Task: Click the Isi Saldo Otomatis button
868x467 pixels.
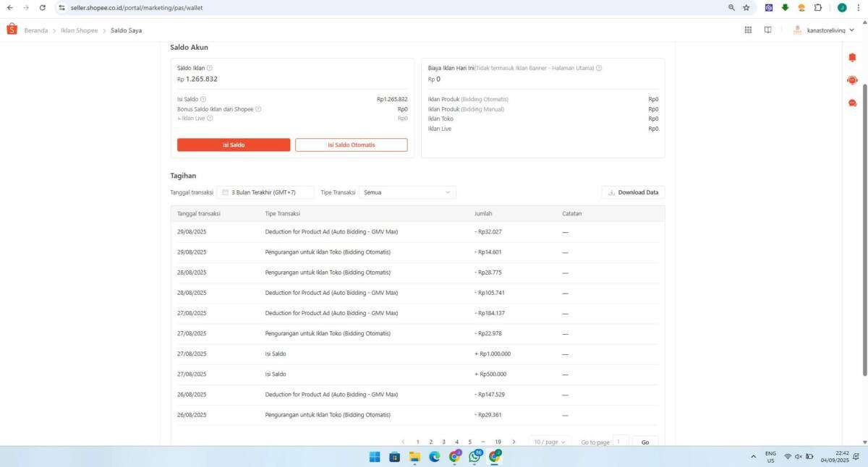Action: [x=352, y=145]
